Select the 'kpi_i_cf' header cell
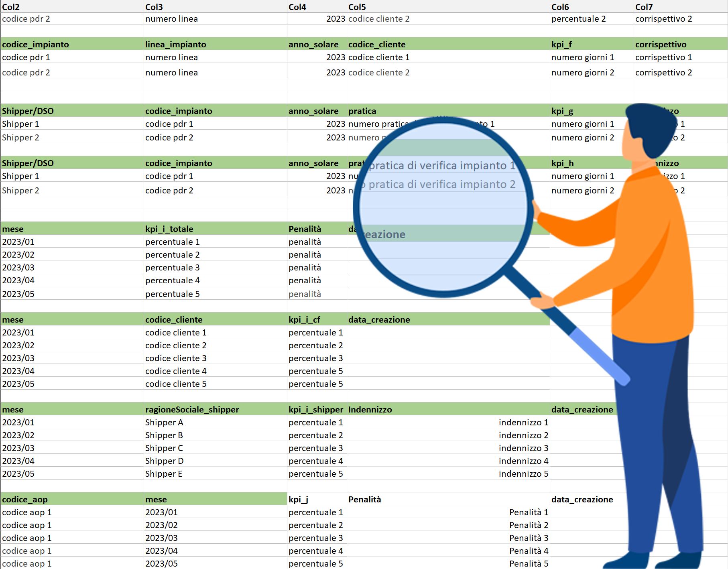Viewport: 728px width, 569px height. tap(317, 319)
